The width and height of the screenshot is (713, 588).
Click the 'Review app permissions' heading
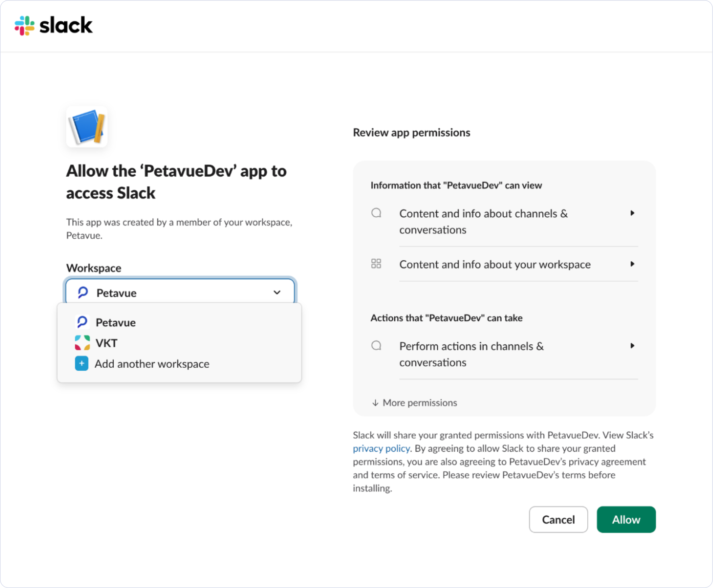pos(412,133)
